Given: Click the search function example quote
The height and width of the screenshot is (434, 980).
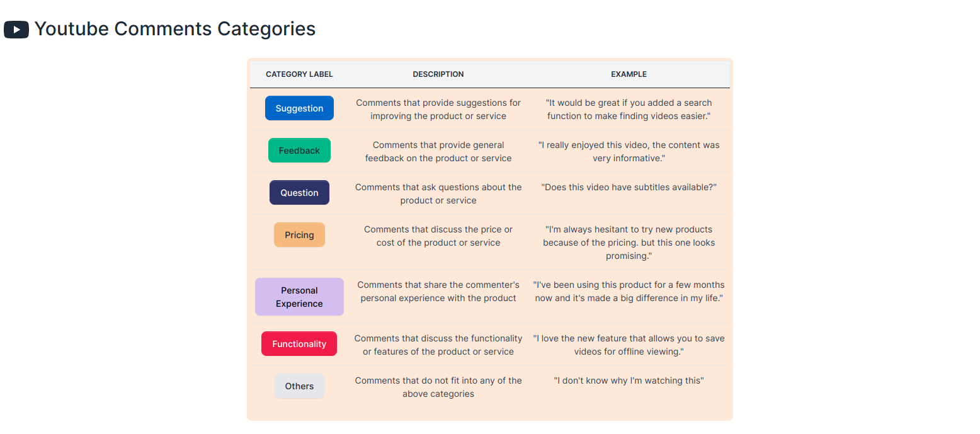Looking at the screenshot, I should point(629,109).
